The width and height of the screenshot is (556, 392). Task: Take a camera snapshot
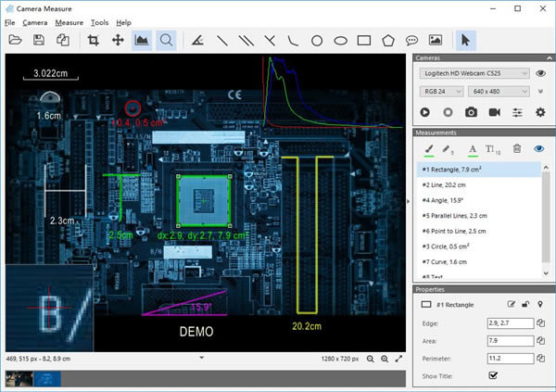pyautogui.click(x=471, y=112)
